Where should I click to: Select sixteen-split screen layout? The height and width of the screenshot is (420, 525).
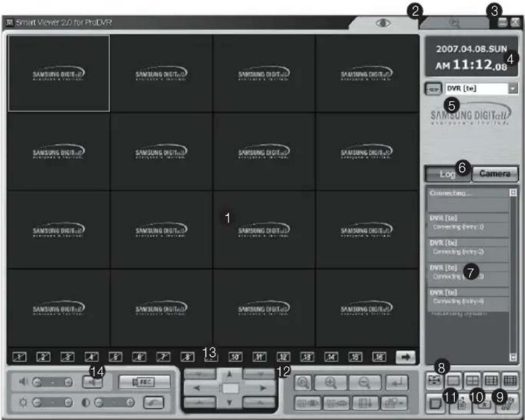510,381
